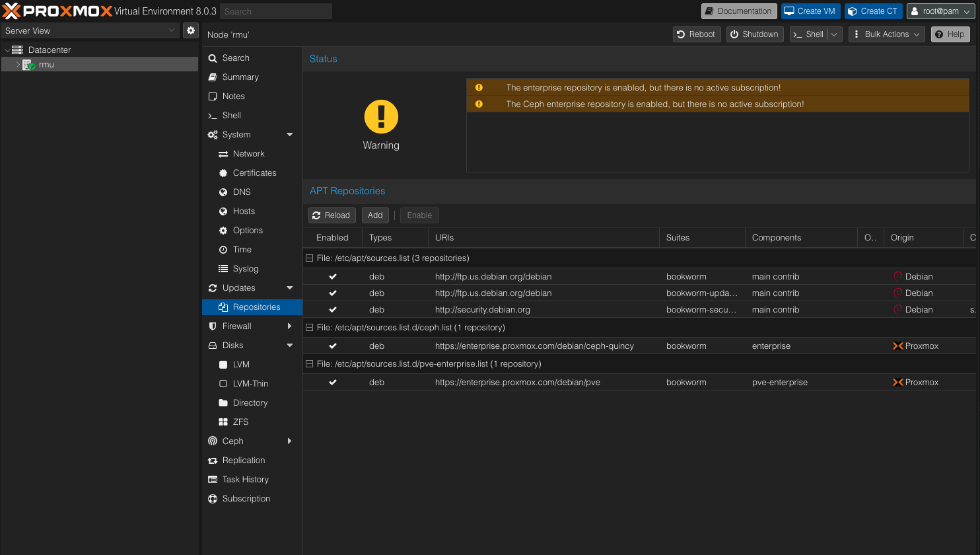Viewport: 980px width, 555px height.
Task: Open the Shell button dropdown arrow
Action: pos(834,34)
